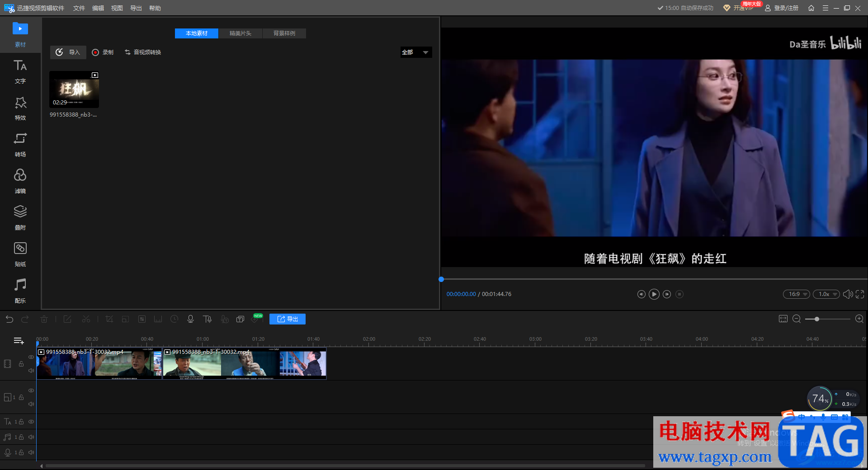Viewport: 868px width, 470px height.
Task: Click the preview volume speaker icon
Action: (848, 294)
